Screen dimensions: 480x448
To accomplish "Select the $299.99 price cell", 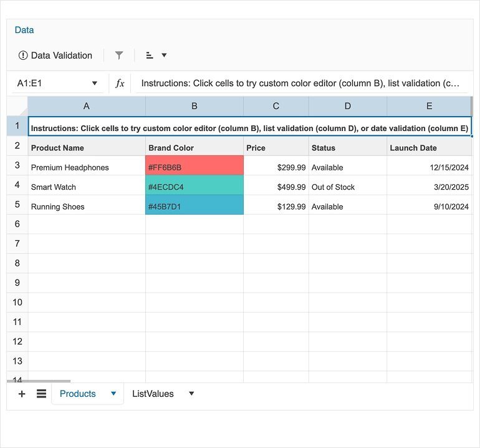I will pos(276,165).
